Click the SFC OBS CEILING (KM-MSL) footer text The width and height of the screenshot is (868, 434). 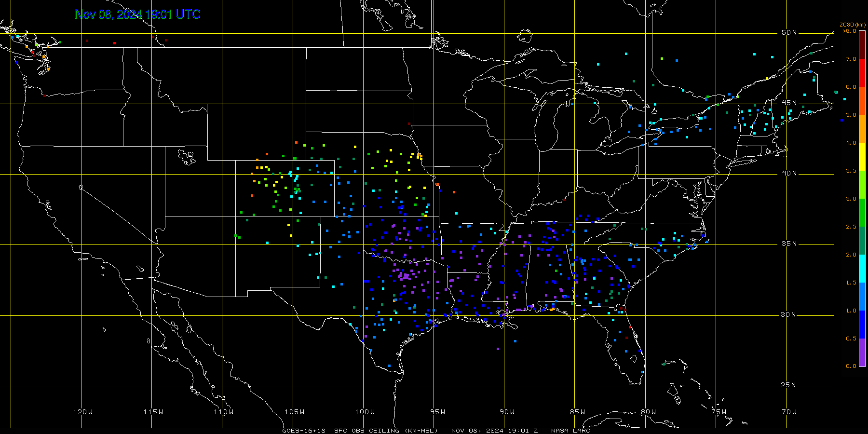pos(386,431)
